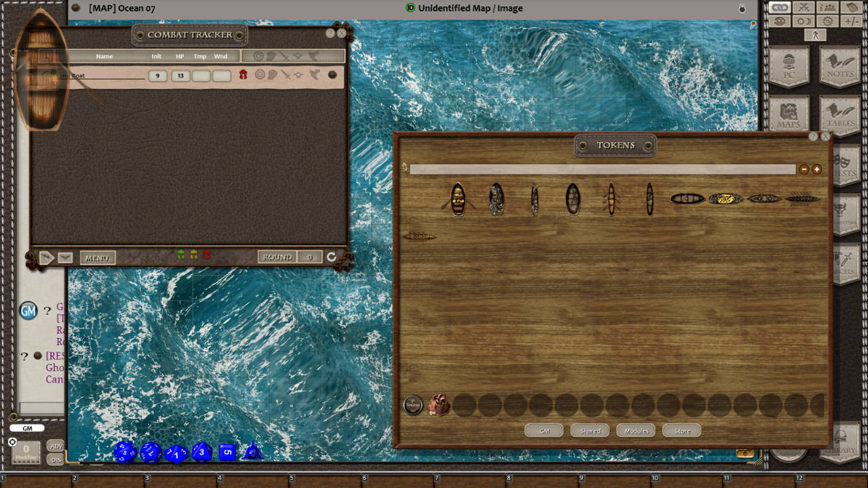
Task: Click the token size slider bar in Tokens window
Action: (604, 169)
